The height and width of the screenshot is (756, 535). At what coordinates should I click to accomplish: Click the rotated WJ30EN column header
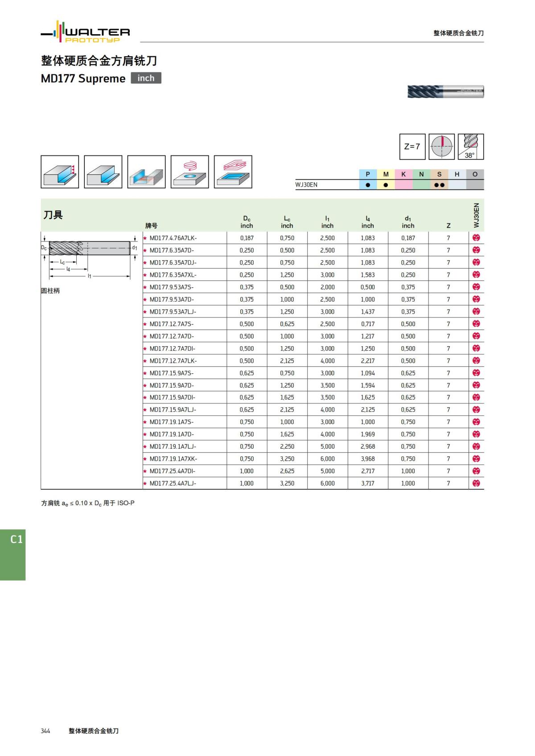click(476, 216)
